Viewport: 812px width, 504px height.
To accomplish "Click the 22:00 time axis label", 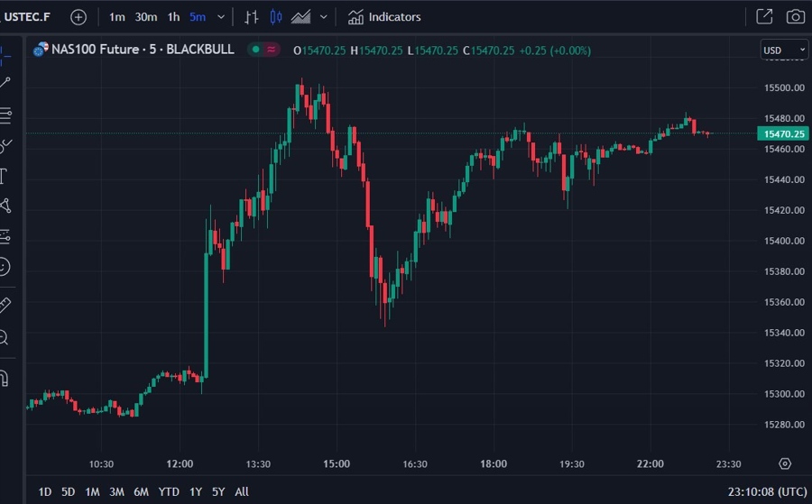I will pyautogui.click(x=651, y=464).
